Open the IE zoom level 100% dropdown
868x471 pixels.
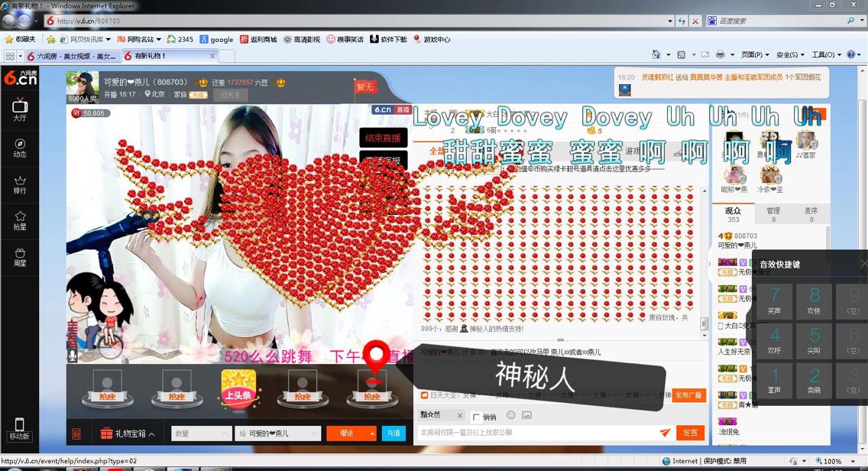point(853,461)
